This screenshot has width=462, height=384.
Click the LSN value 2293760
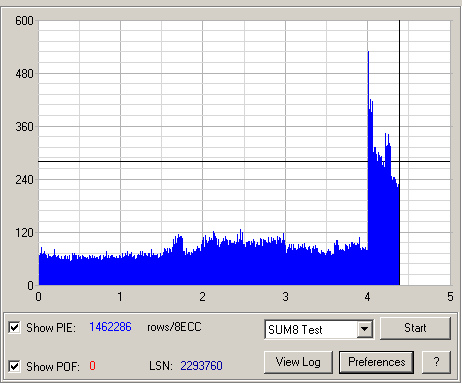pos(201,366)
